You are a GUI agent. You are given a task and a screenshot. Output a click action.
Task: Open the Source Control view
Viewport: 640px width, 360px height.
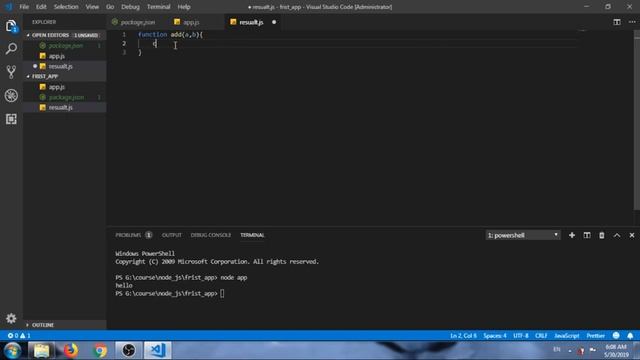pyautogui.click(x=11, y=72)
